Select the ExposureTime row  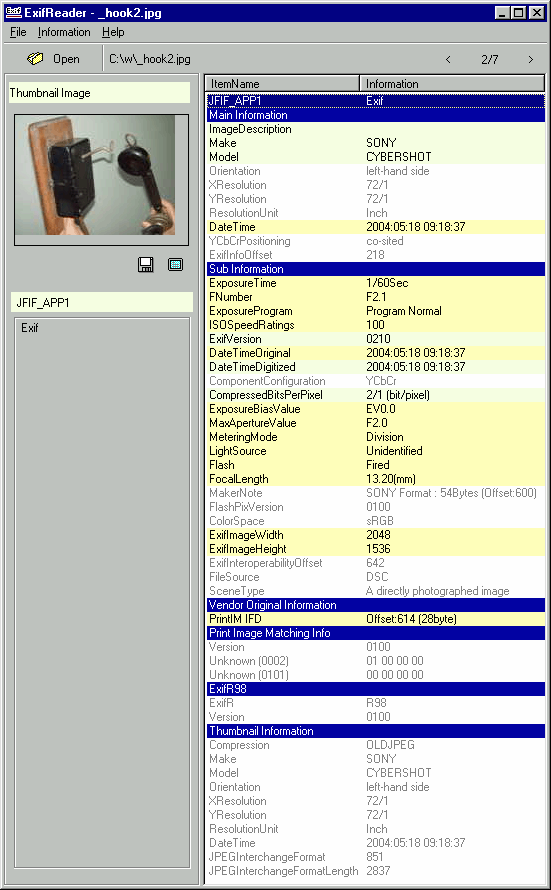click(376, 283)
